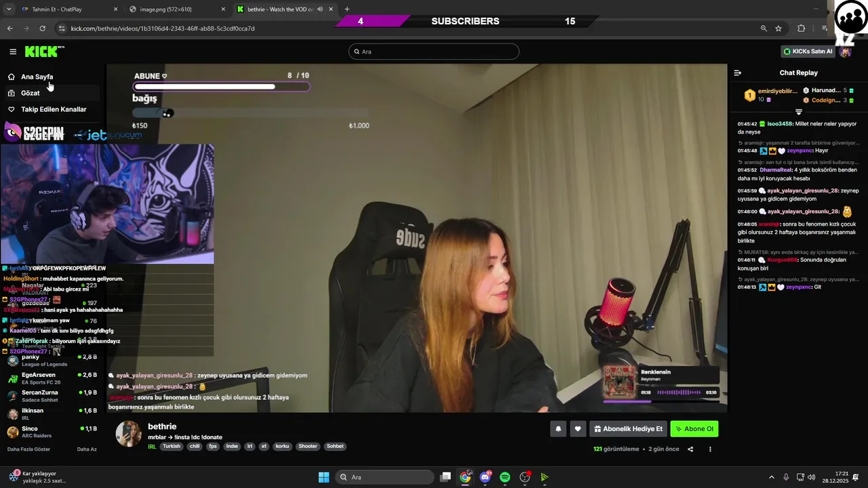Select the korku tag

coord(282,447)
